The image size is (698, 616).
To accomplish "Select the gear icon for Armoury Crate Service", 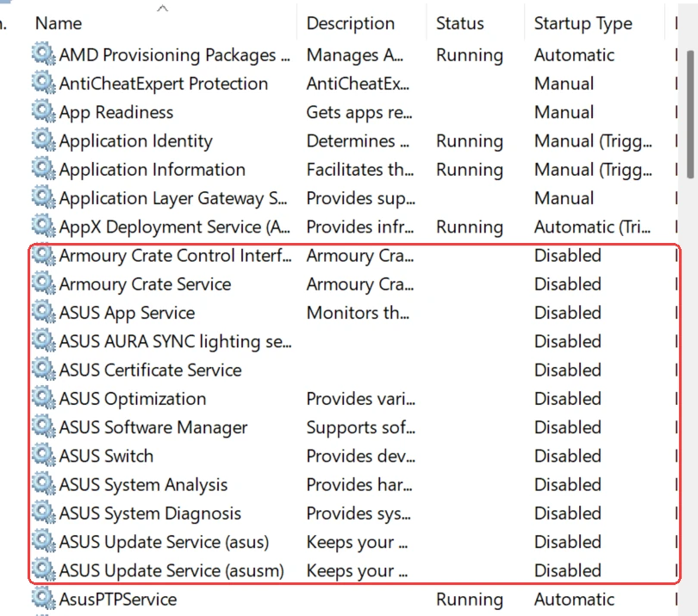I will (43, 283).
